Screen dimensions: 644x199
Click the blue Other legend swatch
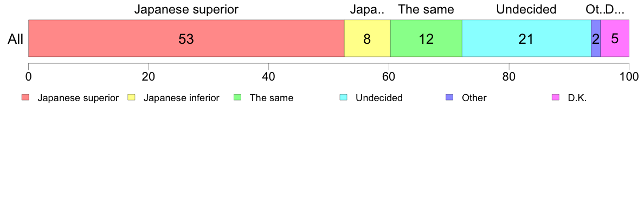pyautogui.click(x=448, y=98)
